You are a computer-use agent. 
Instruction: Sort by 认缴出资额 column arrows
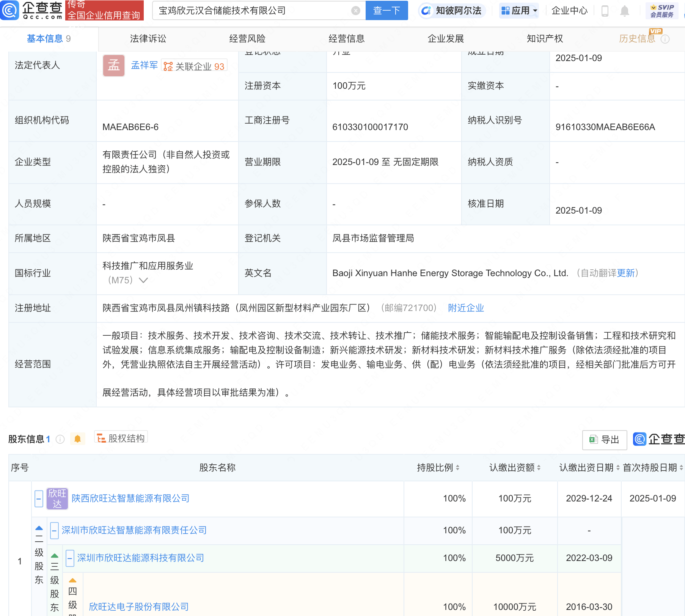(539, 468)
